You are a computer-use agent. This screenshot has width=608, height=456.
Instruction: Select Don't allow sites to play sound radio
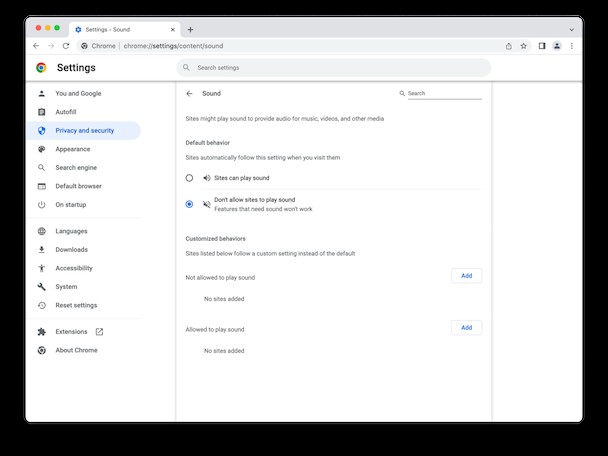coord(189,204)
